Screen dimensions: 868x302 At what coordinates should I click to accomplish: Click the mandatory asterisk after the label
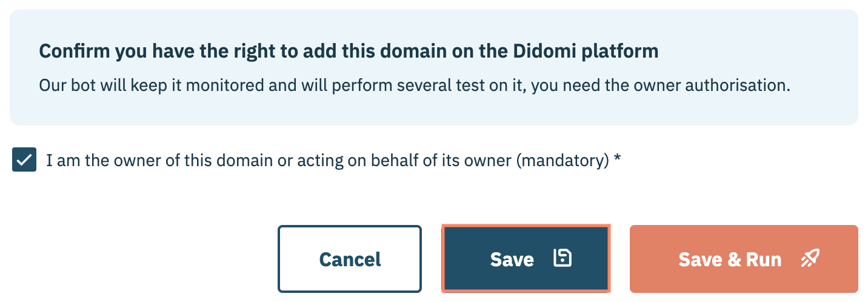pos(617,159)
